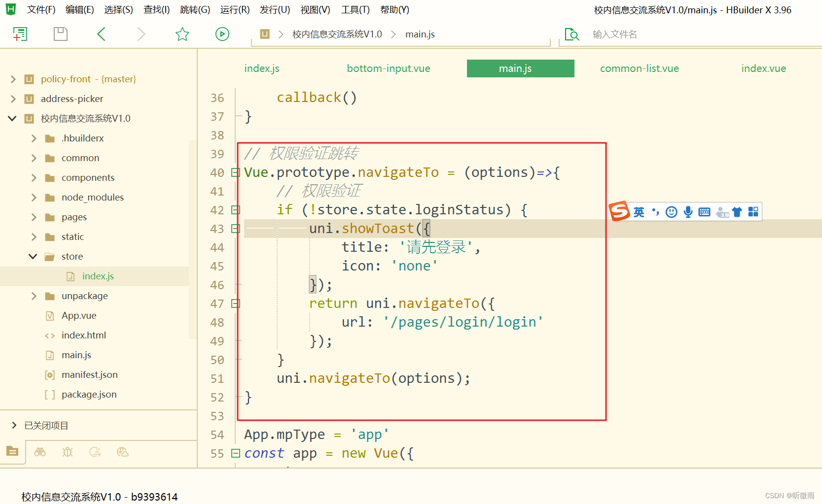Viewport: 822px width, 504px height.
Task: Expand address-picker project
Action: 13,99
